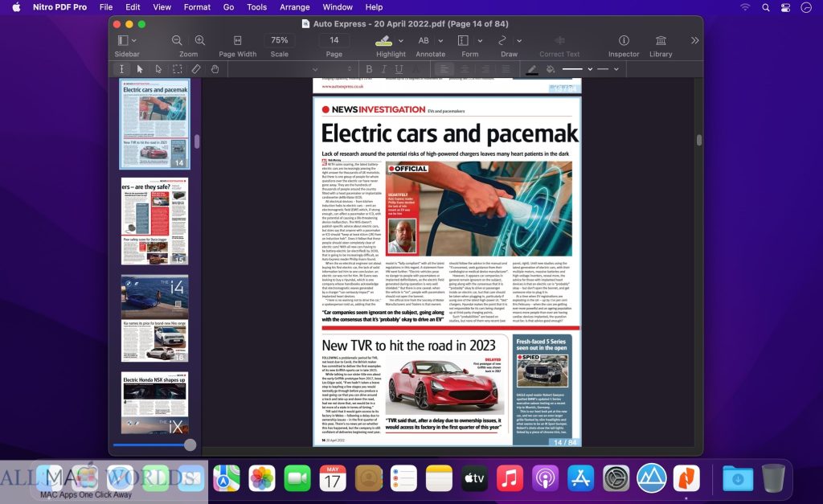Toggle italic formatting
The image size is (823, 504).
pos(383,69)
